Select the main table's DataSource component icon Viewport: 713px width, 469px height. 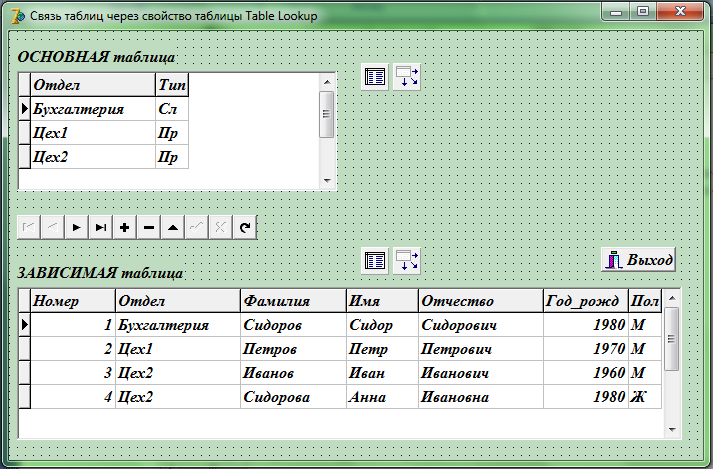pyautogui.click(x=407, y=76)
